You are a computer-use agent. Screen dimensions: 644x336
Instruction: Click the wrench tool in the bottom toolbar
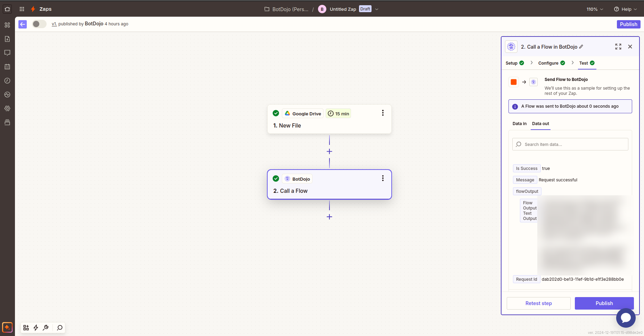click(46, 328)
